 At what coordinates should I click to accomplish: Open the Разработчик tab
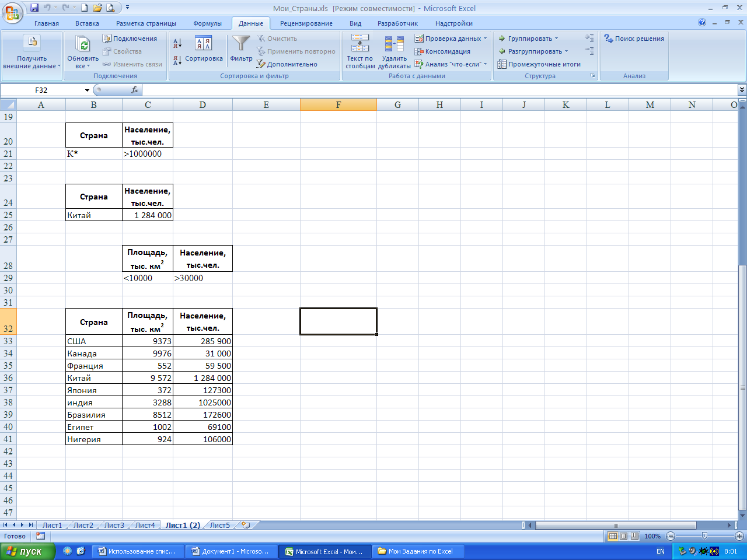click(x=397, y=23)
